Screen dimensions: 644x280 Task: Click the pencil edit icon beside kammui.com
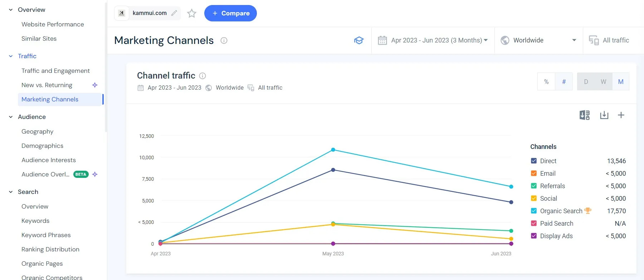174,13
